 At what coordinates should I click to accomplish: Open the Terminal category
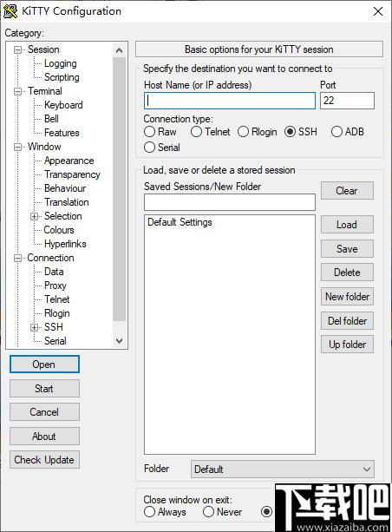point(45,91)
